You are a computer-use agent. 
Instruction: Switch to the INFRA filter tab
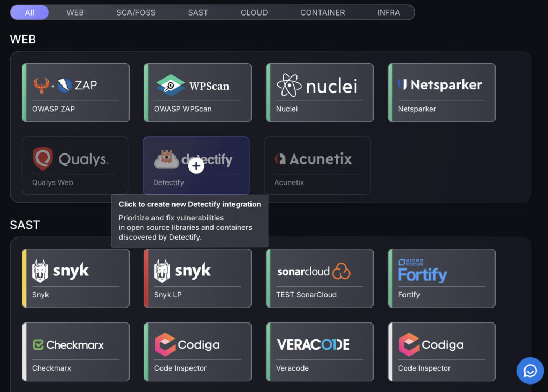(x=389, y=13)
